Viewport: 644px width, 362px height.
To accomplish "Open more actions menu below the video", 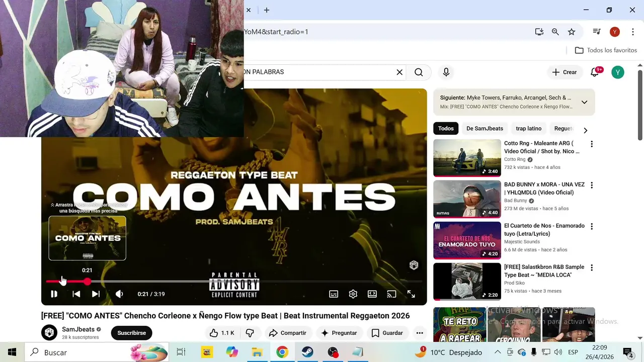I will (420, 333).
